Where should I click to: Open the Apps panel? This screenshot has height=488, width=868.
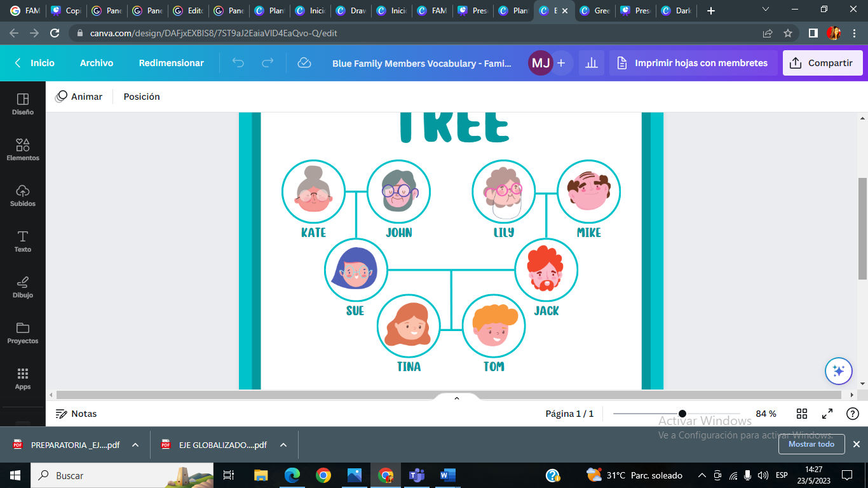(x=23, y=379)
